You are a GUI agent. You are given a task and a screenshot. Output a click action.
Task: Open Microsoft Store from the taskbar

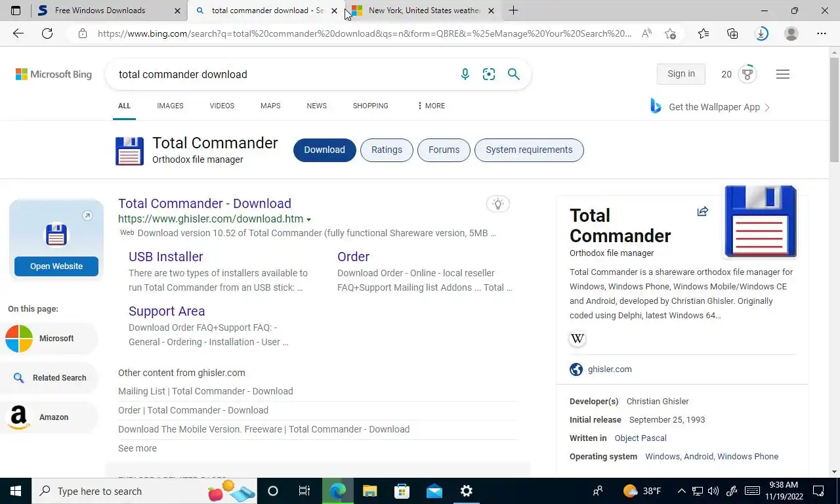tap(402, 491)
